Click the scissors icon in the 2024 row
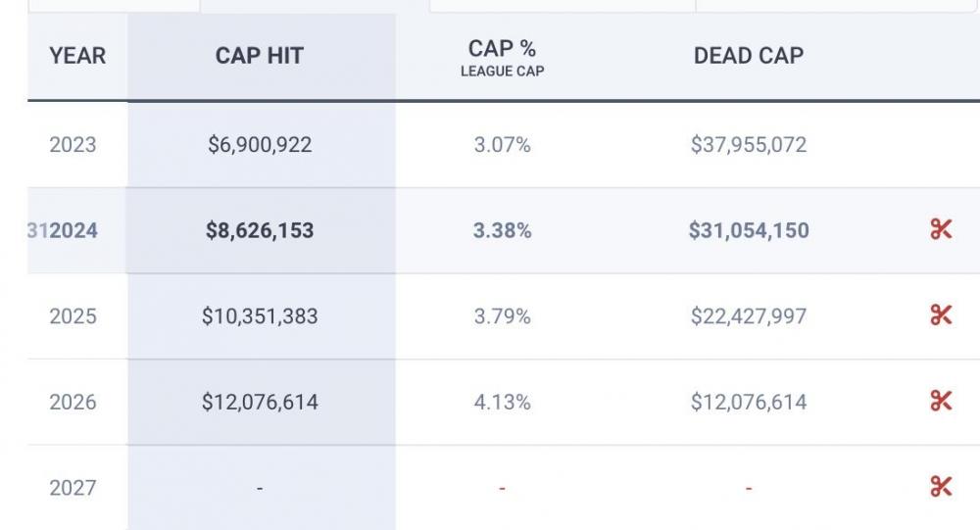The image size is (980, 530). [x=941, y=230]
